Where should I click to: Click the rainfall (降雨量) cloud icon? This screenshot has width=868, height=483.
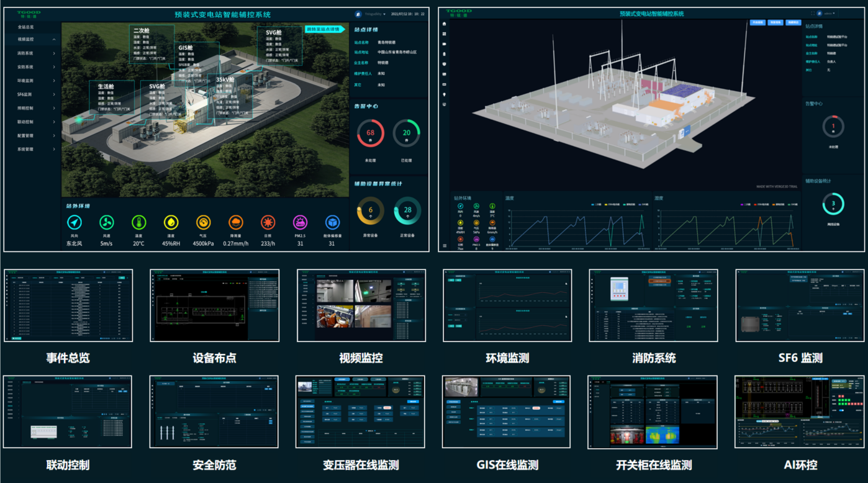coord(236,222)
